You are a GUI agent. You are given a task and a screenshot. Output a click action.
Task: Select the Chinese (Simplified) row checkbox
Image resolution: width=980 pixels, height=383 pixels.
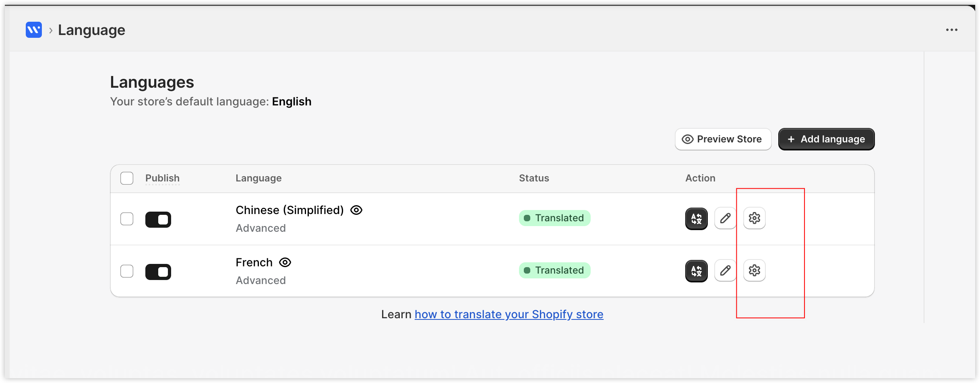(x=127, y=219)
